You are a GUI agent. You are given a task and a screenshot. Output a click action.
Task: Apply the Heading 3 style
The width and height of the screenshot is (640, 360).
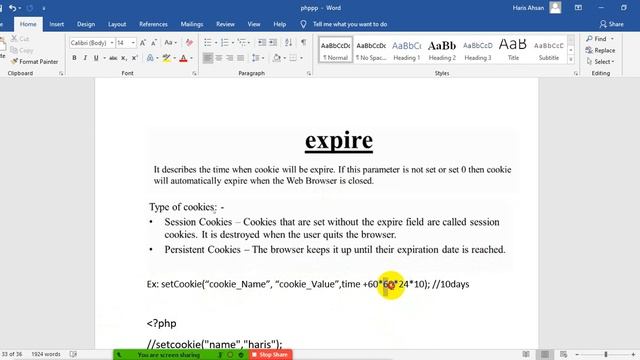click(478, 50)
